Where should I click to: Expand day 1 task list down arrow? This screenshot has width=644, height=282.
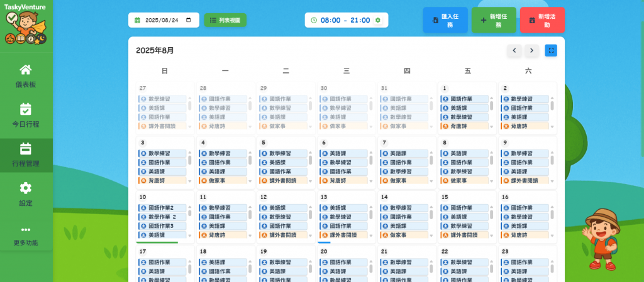click(491, 127)
